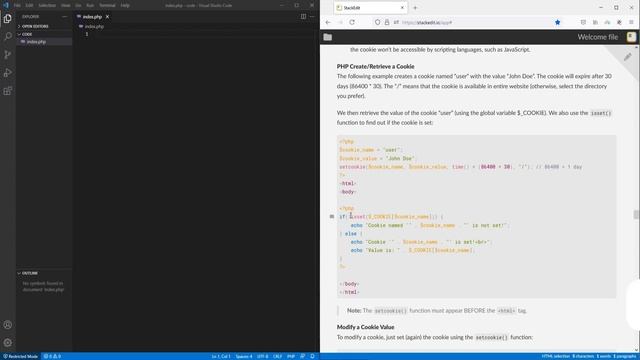640x360 pixels.
Task: Open editor More Actions ellipsis menu
Action: click(312, 17)
